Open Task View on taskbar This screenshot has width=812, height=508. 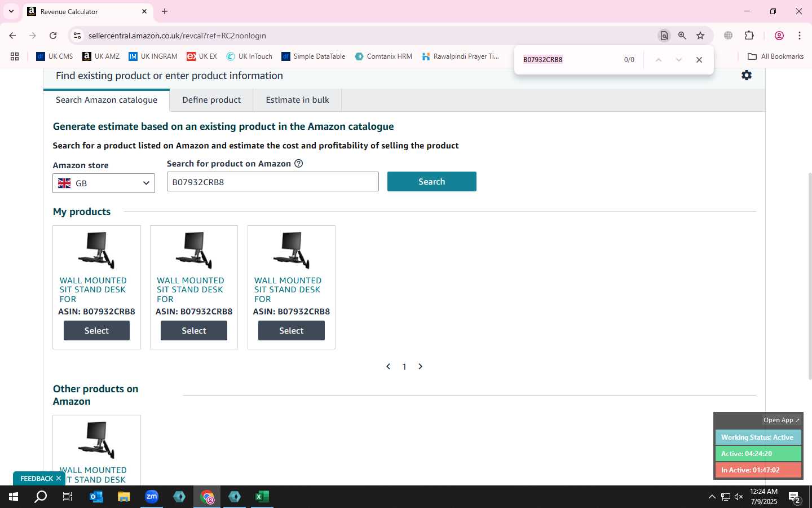point(68,497)
